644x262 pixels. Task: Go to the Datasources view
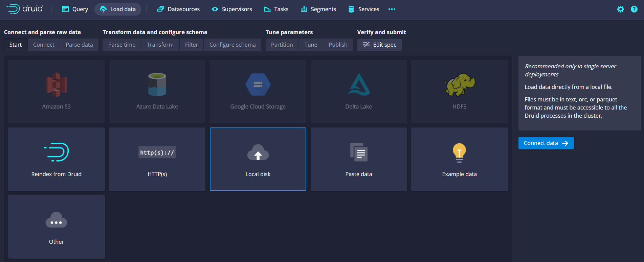178,9
